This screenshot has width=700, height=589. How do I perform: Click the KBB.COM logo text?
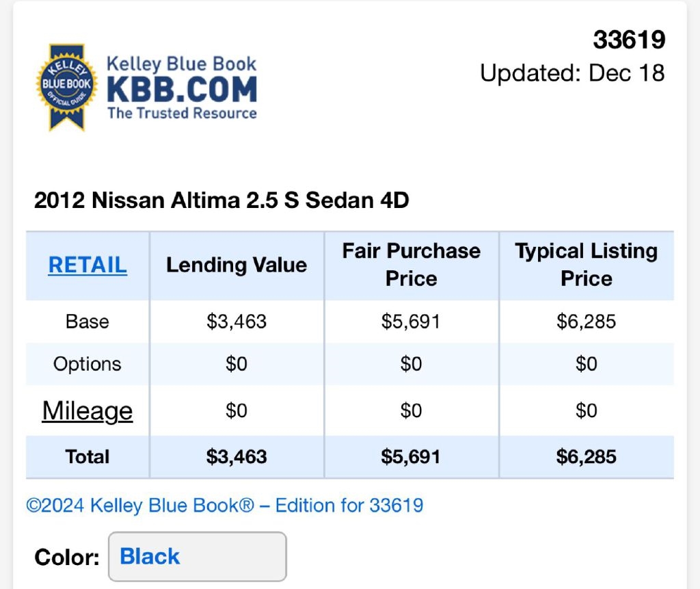182,90
